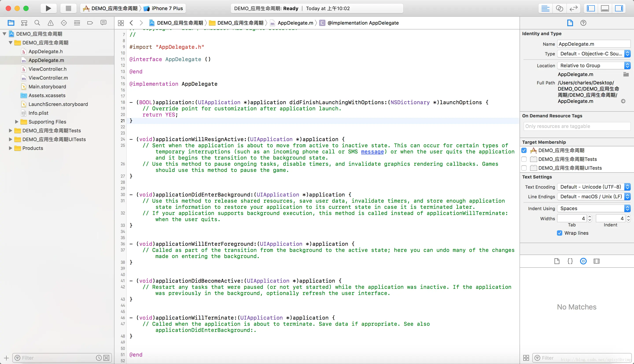Select ViewController.m in the navigator
Image resolution: width=634 pixels, height=364 pixels.
[x=48, y=78]
